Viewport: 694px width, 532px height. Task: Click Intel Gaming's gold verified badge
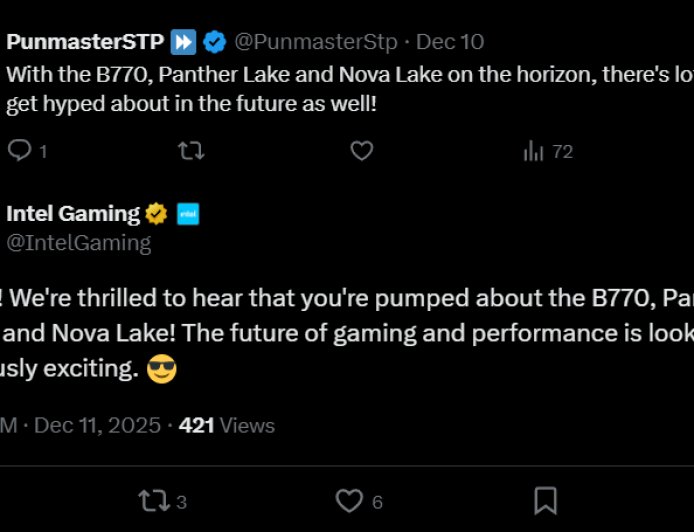point(156,213)
